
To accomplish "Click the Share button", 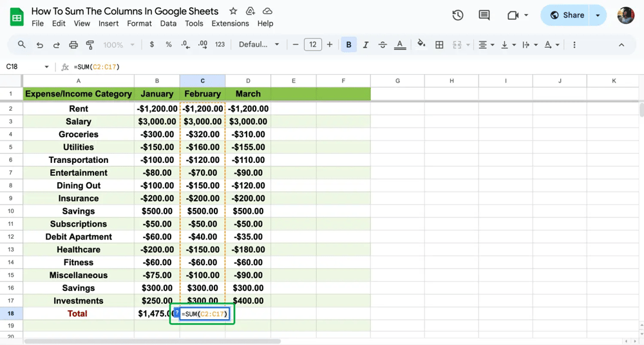I will 567,15.
